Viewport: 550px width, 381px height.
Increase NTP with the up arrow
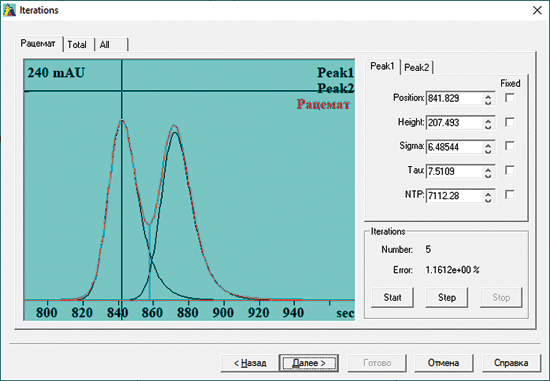[x=488, y=193]
